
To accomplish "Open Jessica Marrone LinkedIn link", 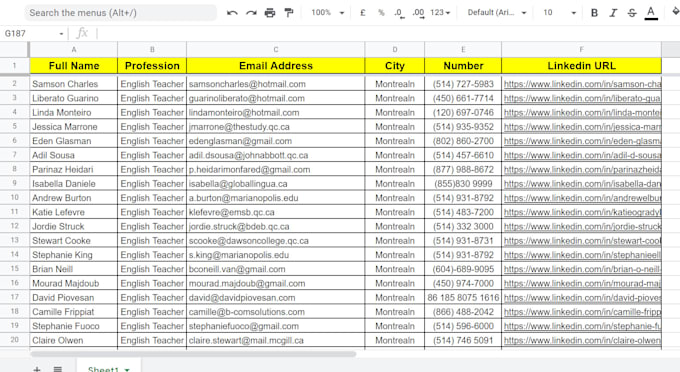I will pyautogui.click(x=582, y=127).
